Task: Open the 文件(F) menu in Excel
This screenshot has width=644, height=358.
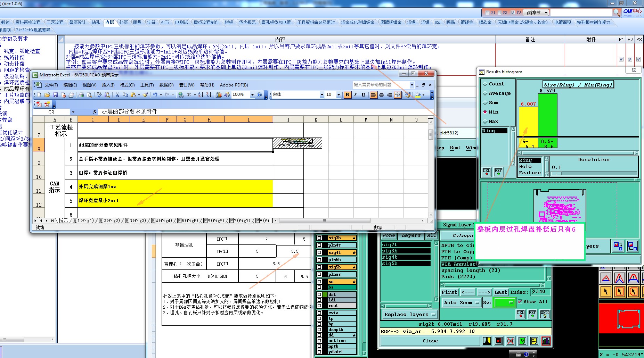Action: click(x=51, y=85)
